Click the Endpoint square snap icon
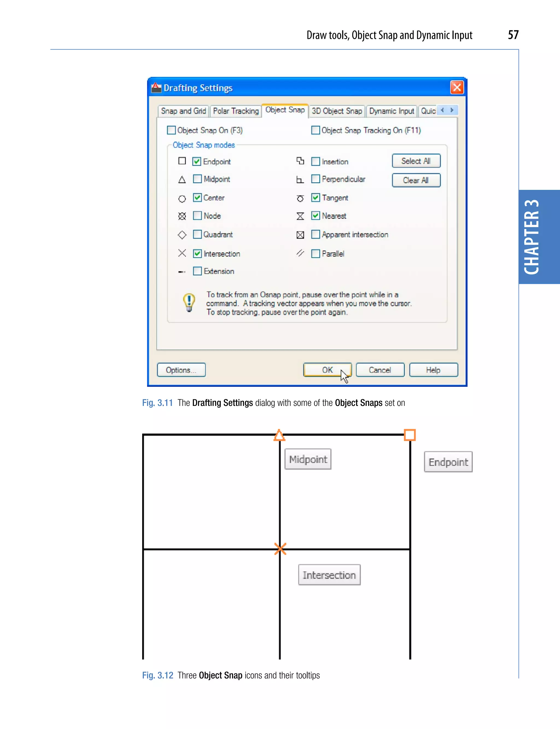Viewport: 560px width, 729px height. click(x=182, y=161)
